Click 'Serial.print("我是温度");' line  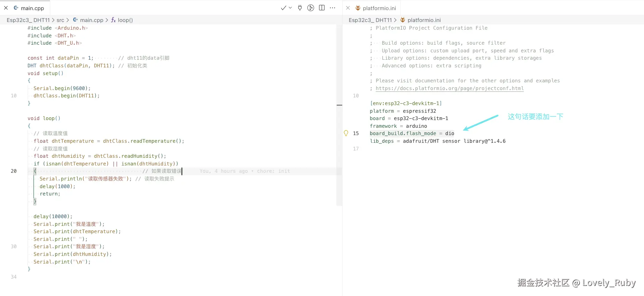tap(69, 224)
